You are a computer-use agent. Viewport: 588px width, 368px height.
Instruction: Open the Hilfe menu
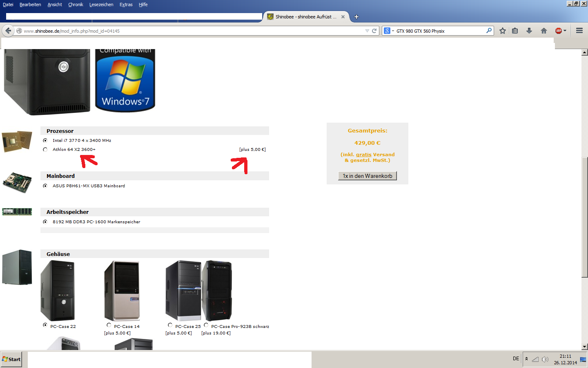click(143, 4)
